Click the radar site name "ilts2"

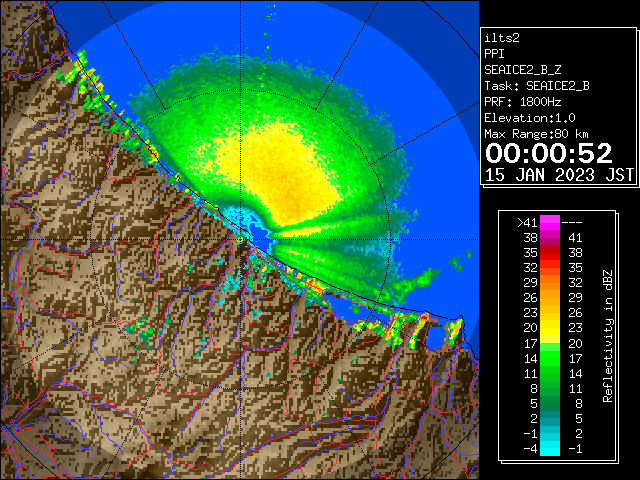click(x=502, y=38)
